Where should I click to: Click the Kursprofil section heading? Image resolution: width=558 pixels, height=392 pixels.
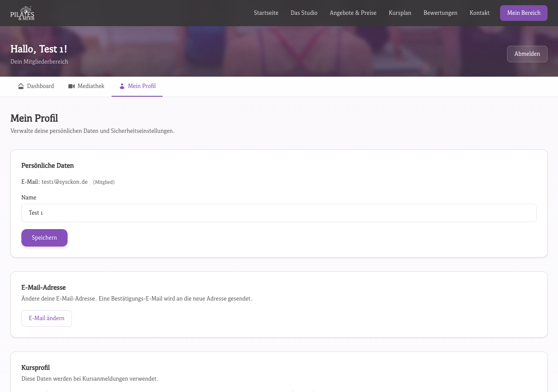click(x=35, y=368)
